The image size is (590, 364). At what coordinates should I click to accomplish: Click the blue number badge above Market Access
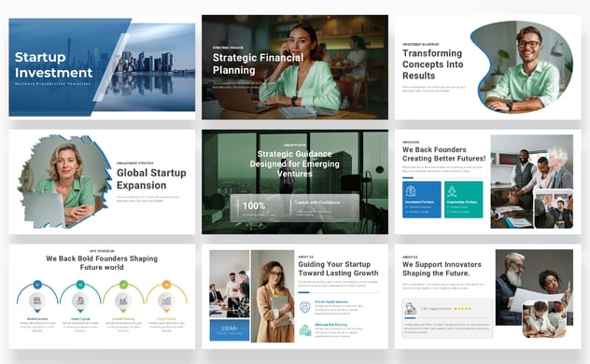click(x=37, y=285)
